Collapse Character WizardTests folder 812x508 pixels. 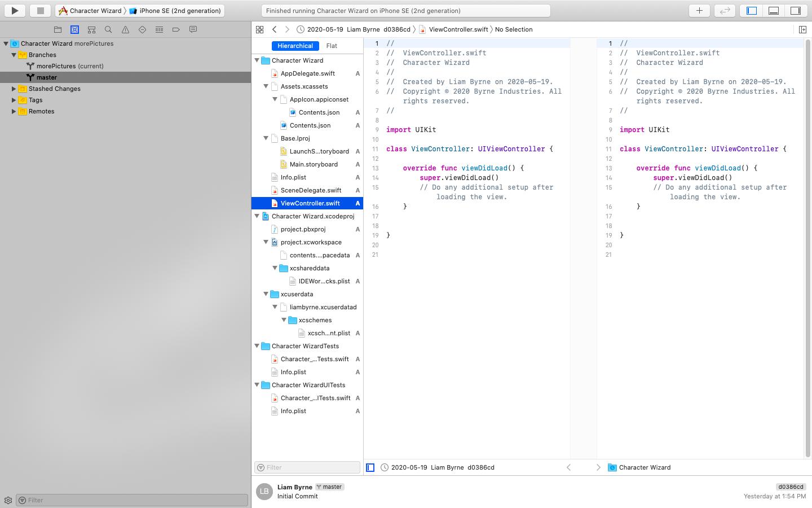click(257, 346)
